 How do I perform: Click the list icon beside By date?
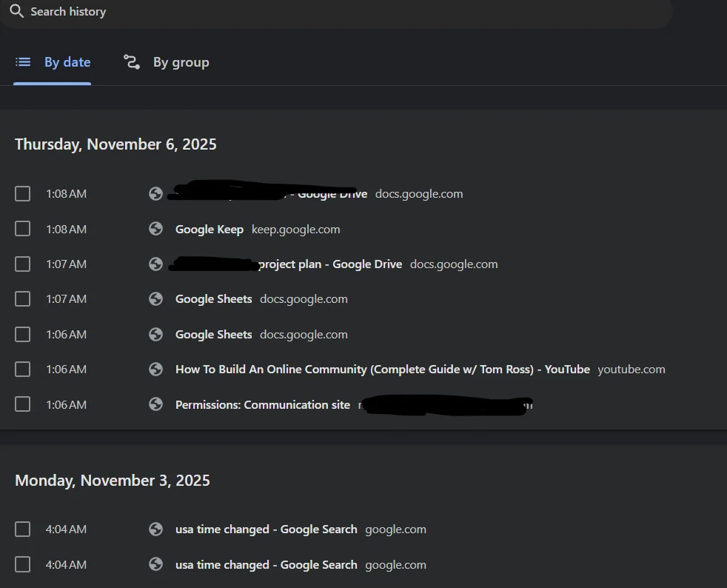pyautogui.click(x=24, y=62)
